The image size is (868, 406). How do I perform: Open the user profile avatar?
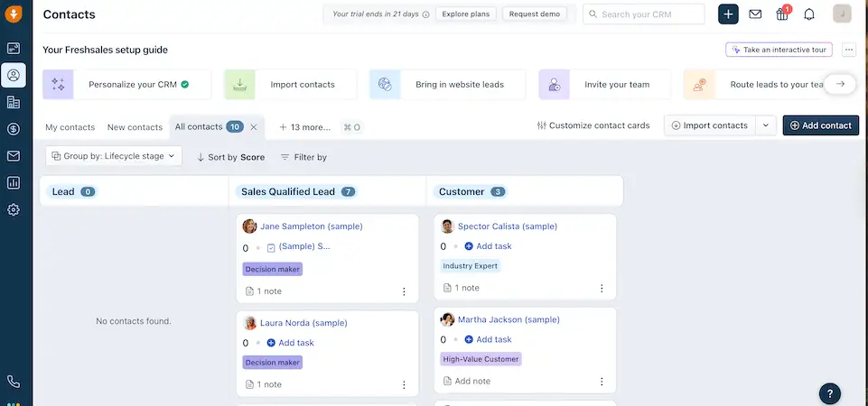tap(842, 14)
